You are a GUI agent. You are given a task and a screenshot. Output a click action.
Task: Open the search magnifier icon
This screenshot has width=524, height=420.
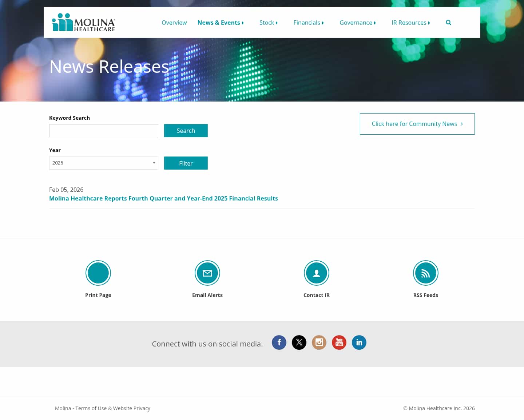pyautogui.click(x=448, y=22)
